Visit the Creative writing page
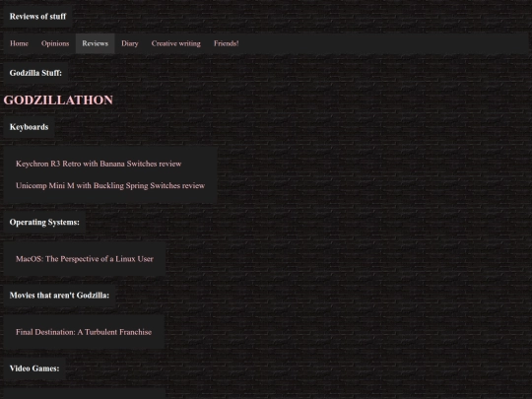Screen dimensions: 532x399 pyautogui.click(x=175, y=43)
